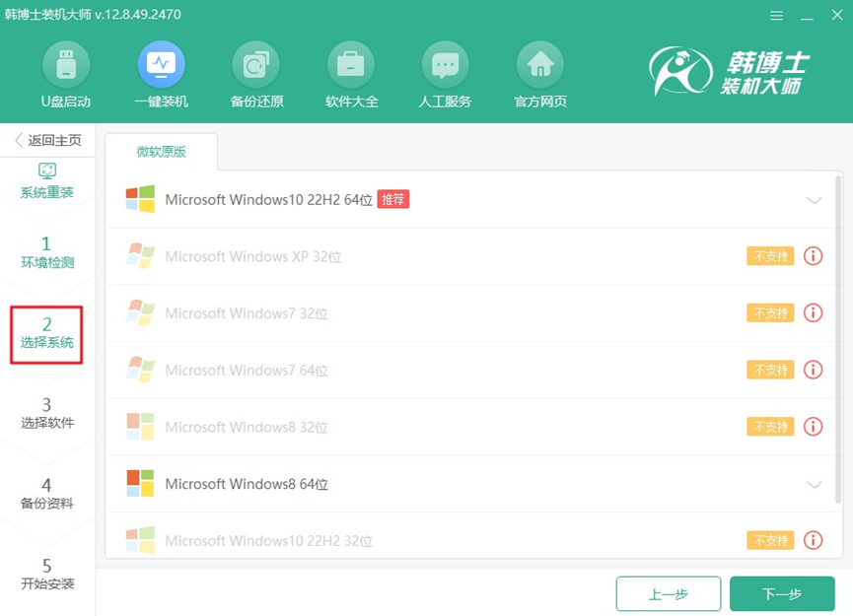The width and height of the screenshot is (853, 616).
Task: Click the 人工服务 customer service icon
Action: [445, 67]
